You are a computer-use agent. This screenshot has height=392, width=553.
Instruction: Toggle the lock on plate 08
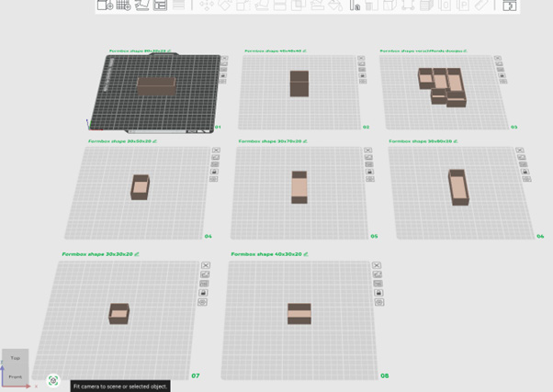(378, 293)
